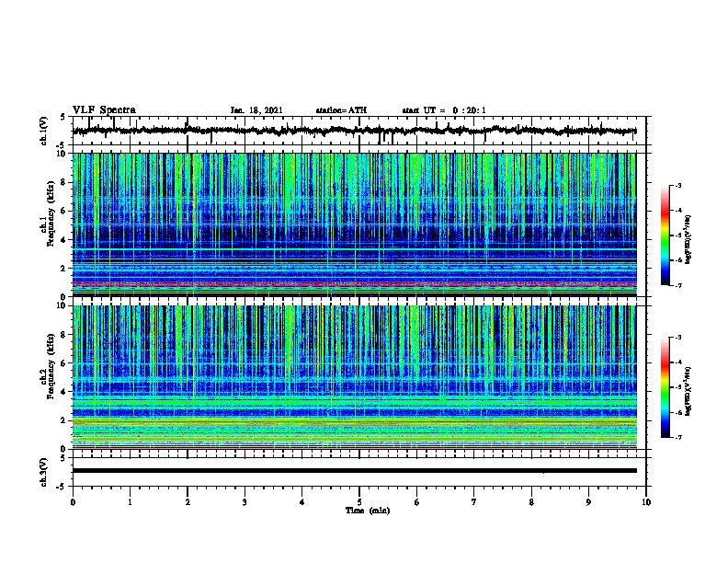Click inside the ch.2 spectrogram panel
728x563 pixels.
354,377
